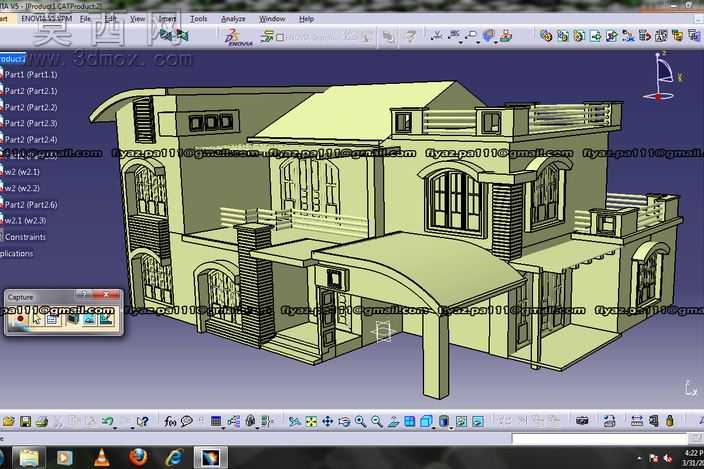Screen dimensions: 704x469
Task: Create a Multi-View layout
Action: pos(409,421)
